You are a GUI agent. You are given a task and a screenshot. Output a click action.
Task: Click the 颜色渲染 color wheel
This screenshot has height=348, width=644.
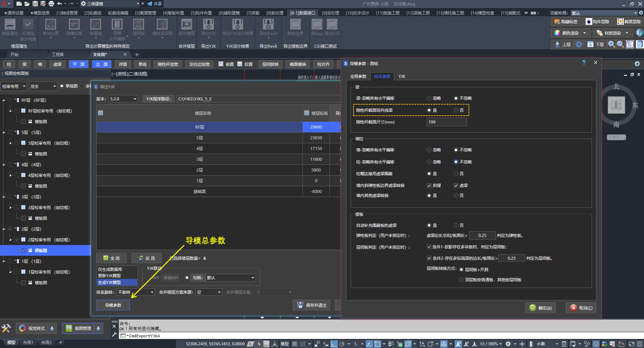(557, 33)
